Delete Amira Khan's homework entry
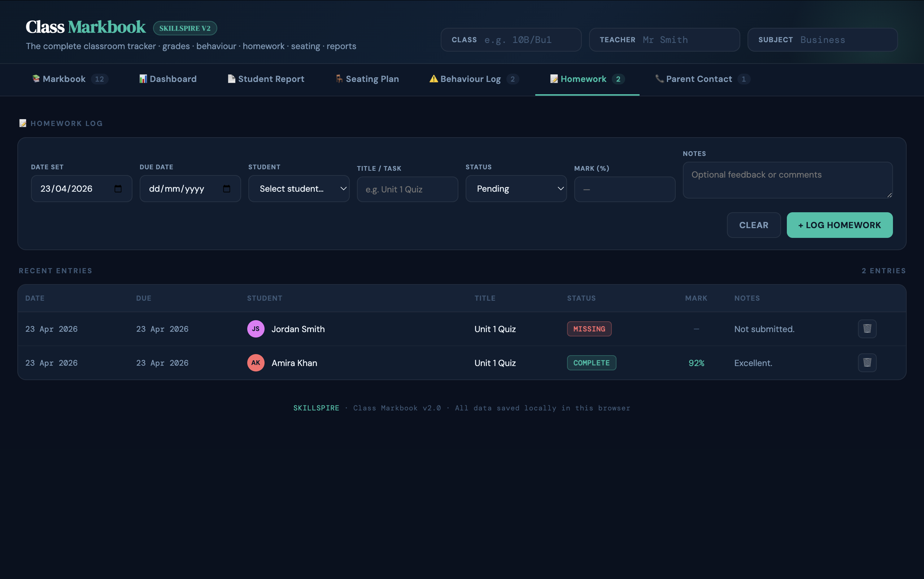This screenshot has height=579, width=924. (x=867, y=362)
